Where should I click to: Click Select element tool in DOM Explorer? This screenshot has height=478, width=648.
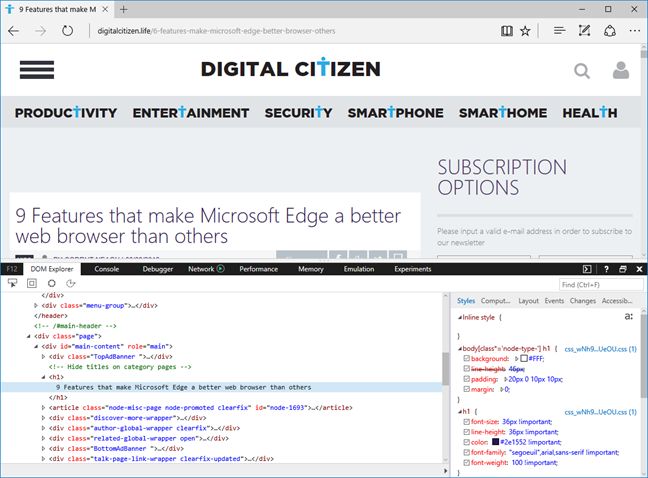(12, 283)
